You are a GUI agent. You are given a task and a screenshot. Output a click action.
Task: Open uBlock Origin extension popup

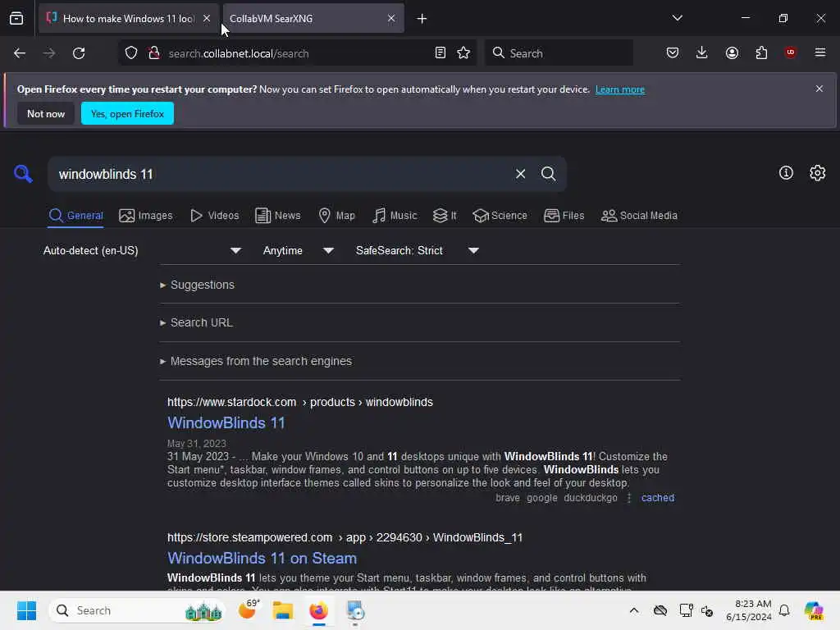790,52
